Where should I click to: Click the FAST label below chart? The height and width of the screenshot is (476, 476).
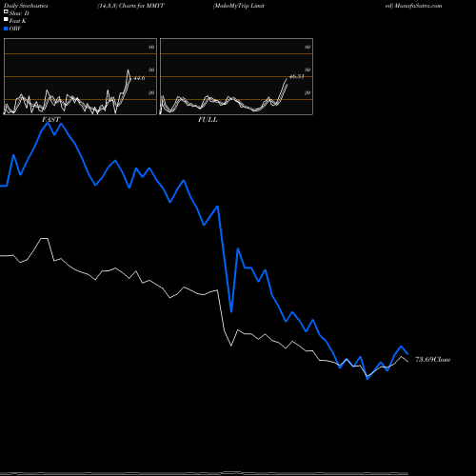[x=50, y=120]
